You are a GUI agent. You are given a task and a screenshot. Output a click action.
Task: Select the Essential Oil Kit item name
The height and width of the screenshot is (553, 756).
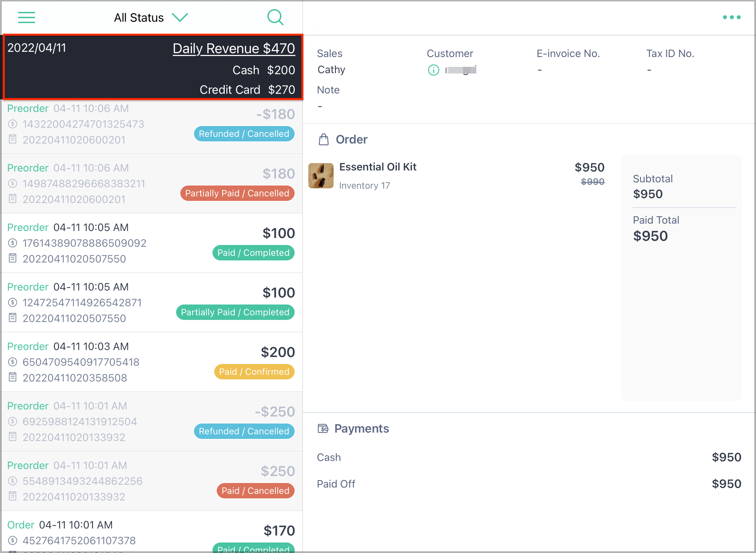378,167
